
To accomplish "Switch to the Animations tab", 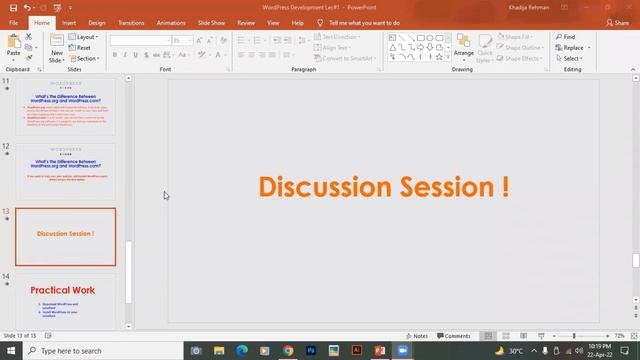I will tap(171, 23).
